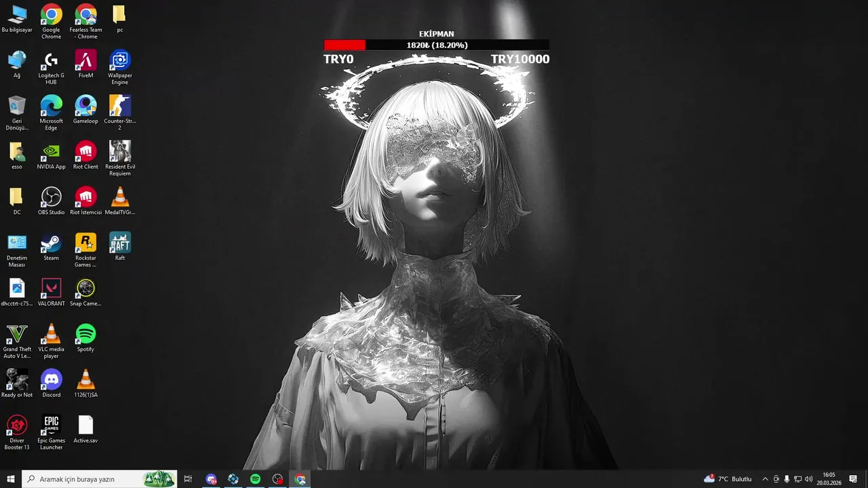Click the Aramak için buraya yazın search box
This screenshot has height=488, width=868.
pyautogui.click(x=100, y=479)
